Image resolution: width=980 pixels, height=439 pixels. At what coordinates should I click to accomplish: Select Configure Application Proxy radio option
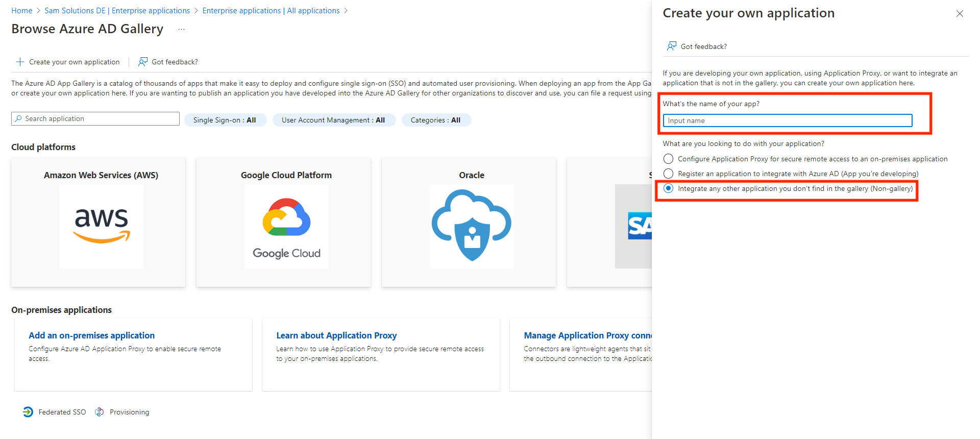tap(668, 159)
